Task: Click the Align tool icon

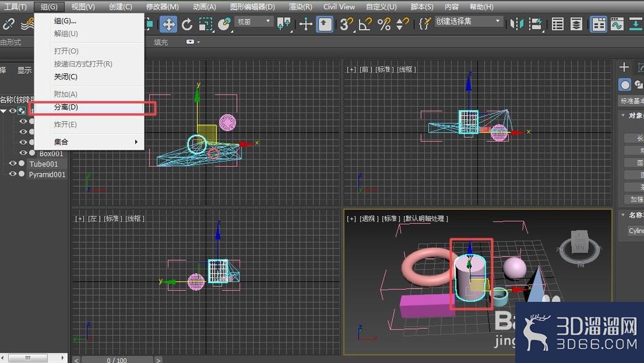Action: point(536,24)
